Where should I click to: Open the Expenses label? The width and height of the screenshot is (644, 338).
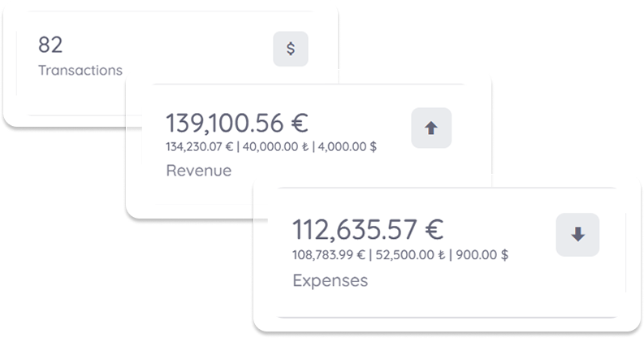coord(329,280)
